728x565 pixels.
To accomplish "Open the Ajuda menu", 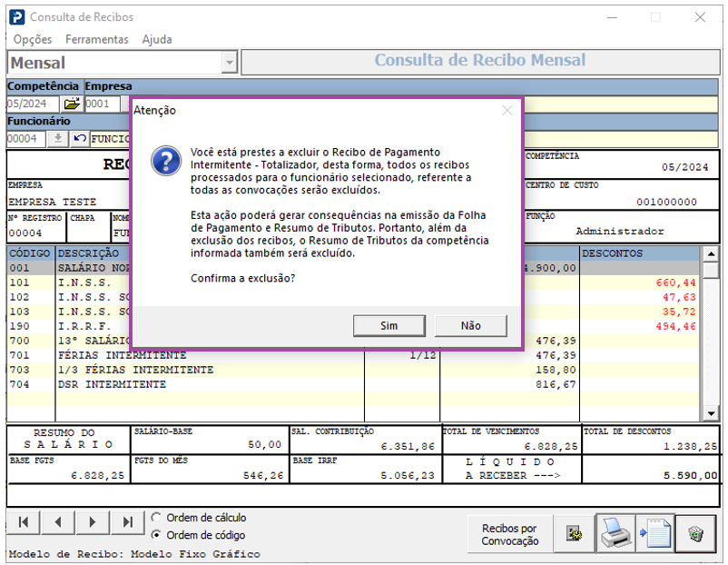I will tap(157, 39).
